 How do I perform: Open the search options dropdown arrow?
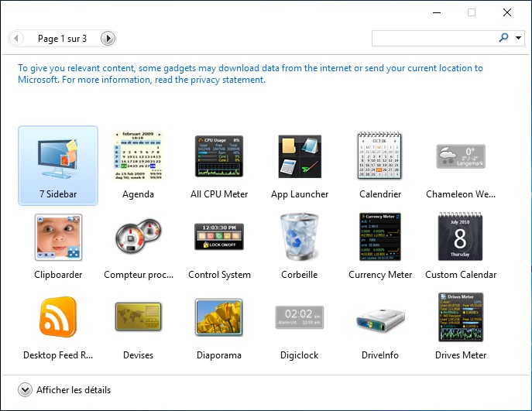point(519,37)
